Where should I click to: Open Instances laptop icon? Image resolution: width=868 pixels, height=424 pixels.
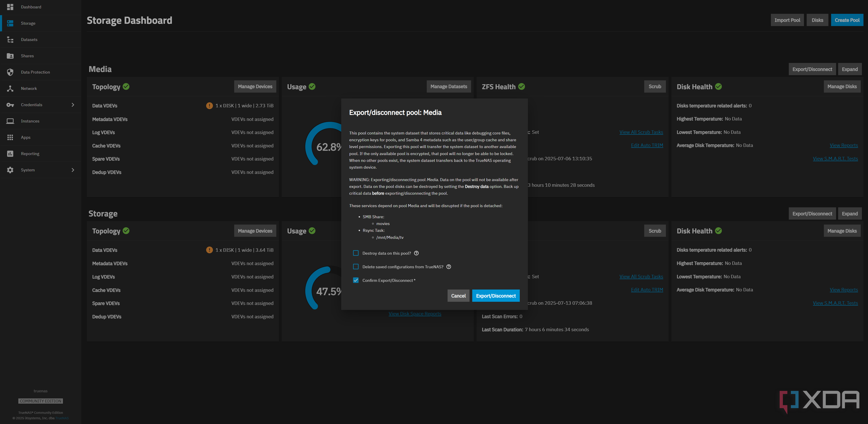(x=10, y=121)
